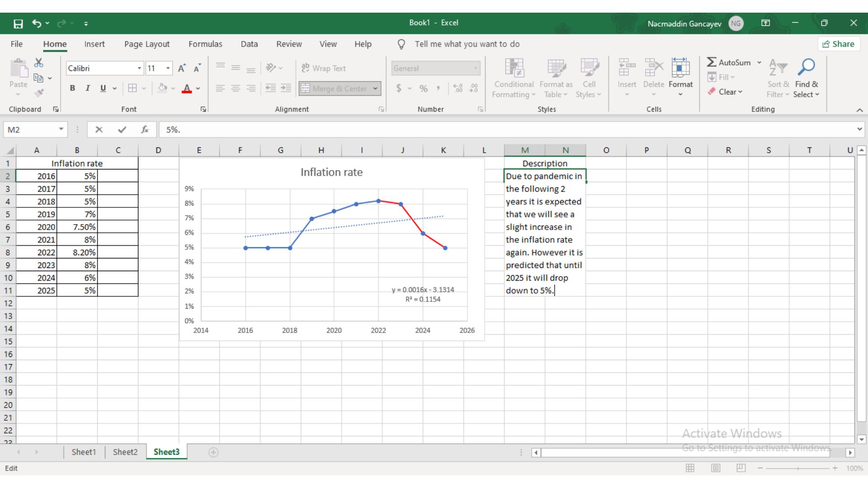Click the Share button
Viewport: 868px width, 488px height.
[839, 44]
